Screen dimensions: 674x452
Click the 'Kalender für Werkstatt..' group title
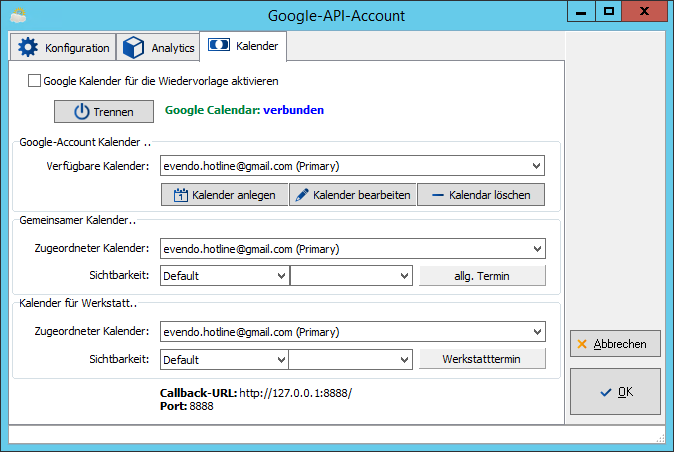pyautogui.click(x=78, y=303)
